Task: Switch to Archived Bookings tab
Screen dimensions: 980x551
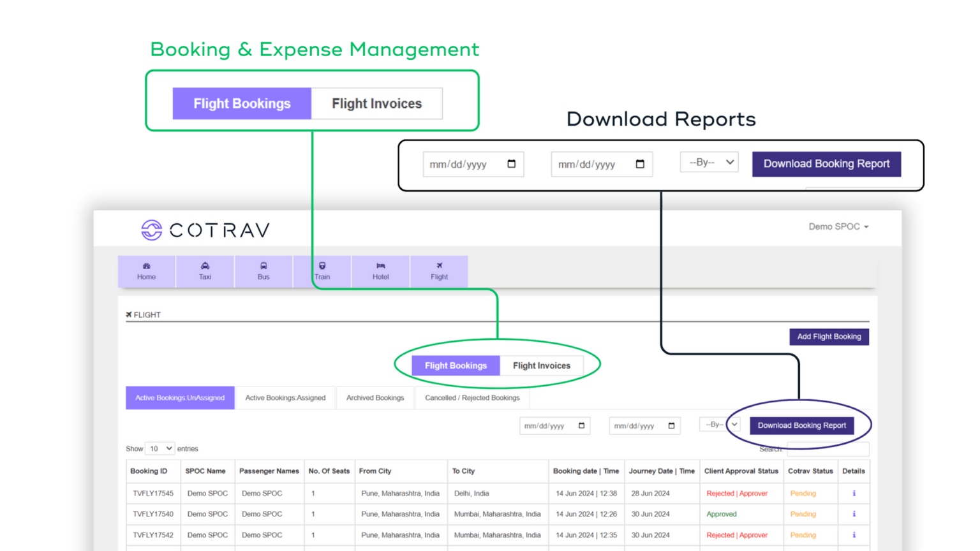Action: (x=375, y=398)
